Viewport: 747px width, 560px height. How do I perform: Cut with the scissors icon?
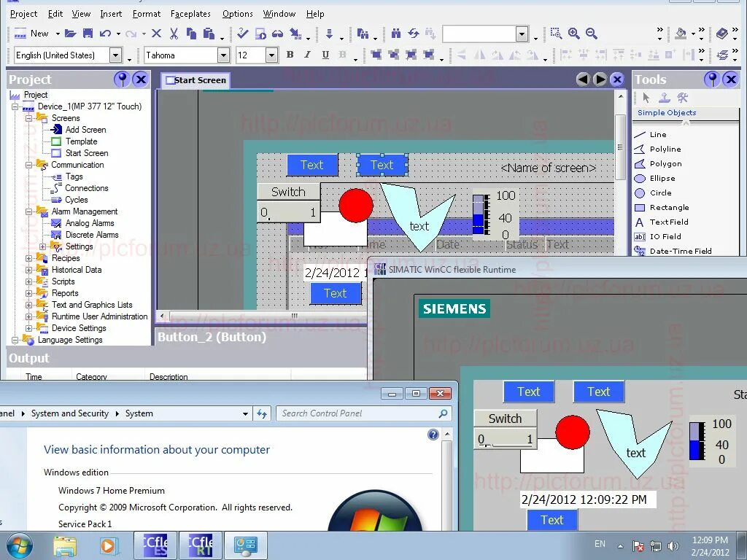point(174,34)
